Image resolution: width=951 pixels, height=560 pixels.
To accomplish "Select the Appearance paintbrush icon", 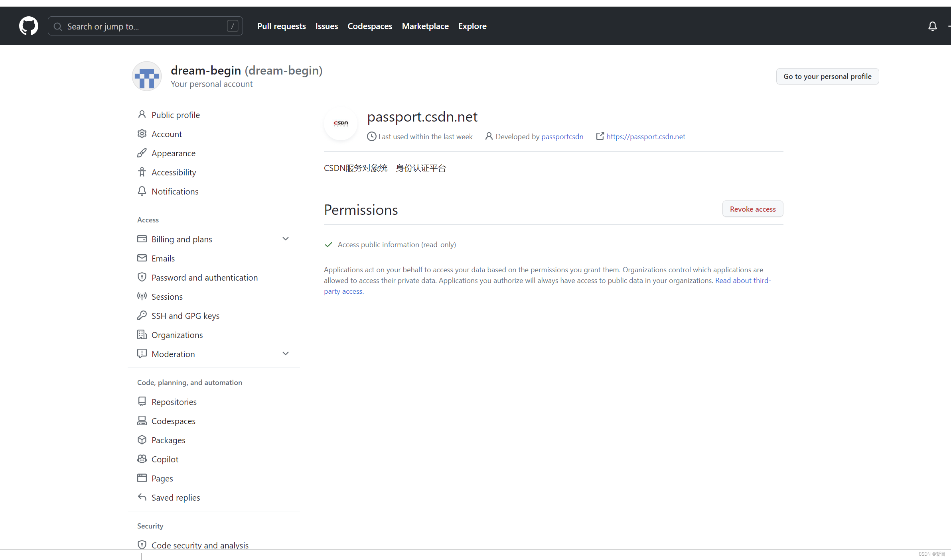I will point(142,153).
